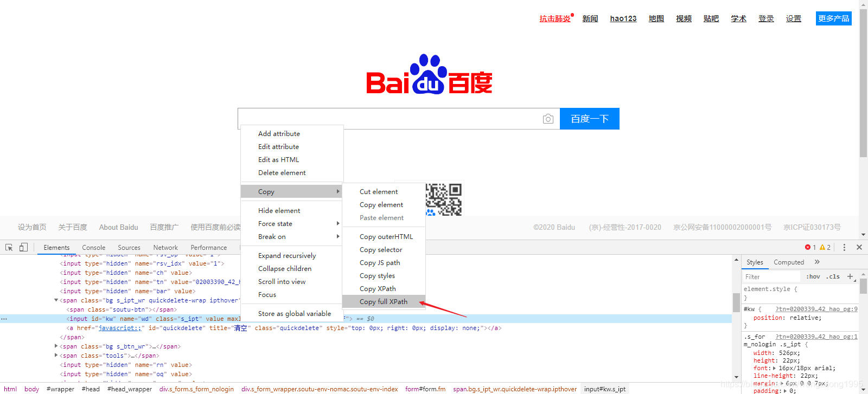Choose Copy styles
This screenshot has width=868, height=394.
[384, 275]
